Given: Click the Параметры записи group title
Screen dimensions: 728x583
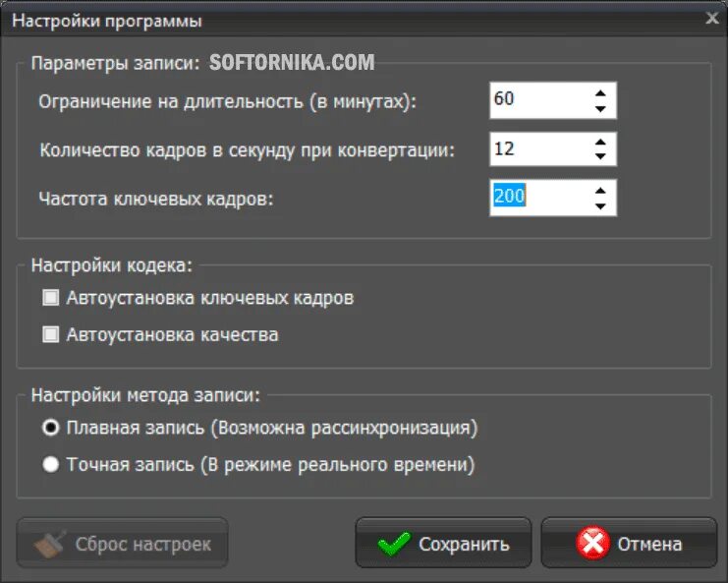Looking at the screenshot, I should [x=115, y=63].
